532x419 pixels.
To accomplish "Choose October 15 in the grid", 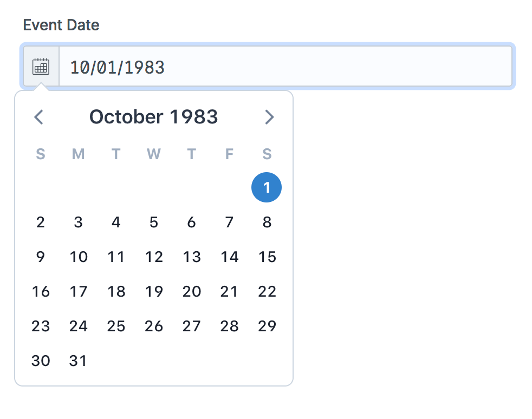I will (267, 257).
